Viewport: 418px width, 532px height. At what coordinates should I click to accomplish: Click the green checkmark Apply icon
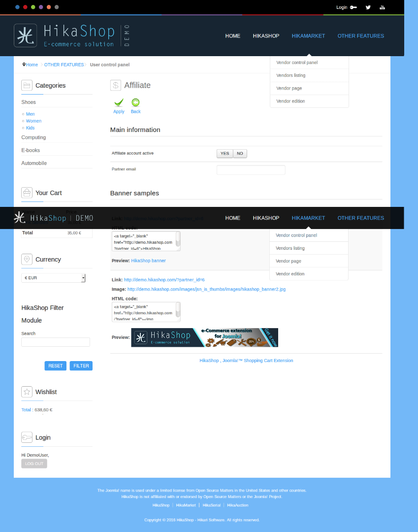click(119, 102)
